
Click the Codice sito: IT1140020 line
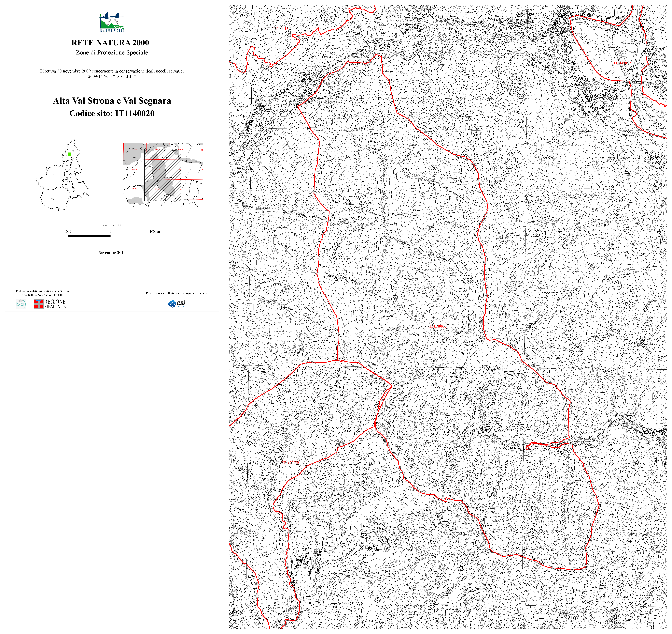[x=112, y=113]
